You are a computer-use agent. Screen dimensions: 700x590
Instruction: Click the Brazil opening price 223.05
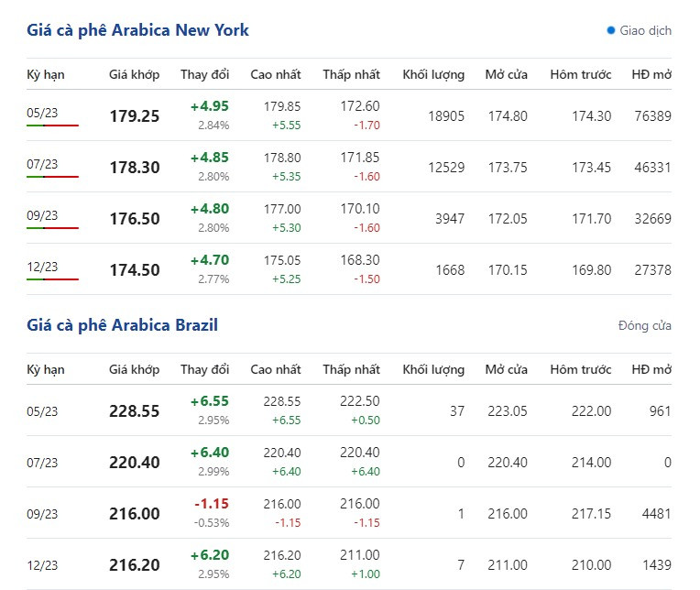pyautogui.click(x=508, y=411)
